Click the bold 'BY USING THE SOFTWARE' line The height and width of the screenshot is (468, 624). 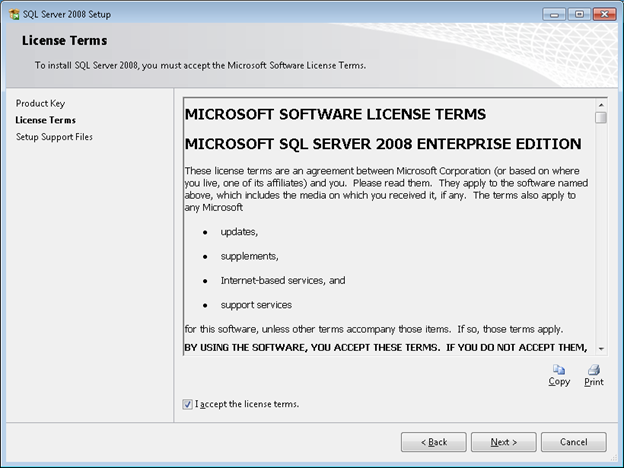[x=386, y=347]
